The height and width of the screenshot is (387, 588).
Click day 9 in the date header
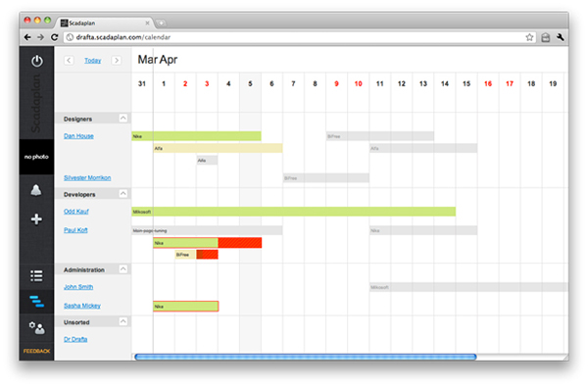tap(336, 83)
